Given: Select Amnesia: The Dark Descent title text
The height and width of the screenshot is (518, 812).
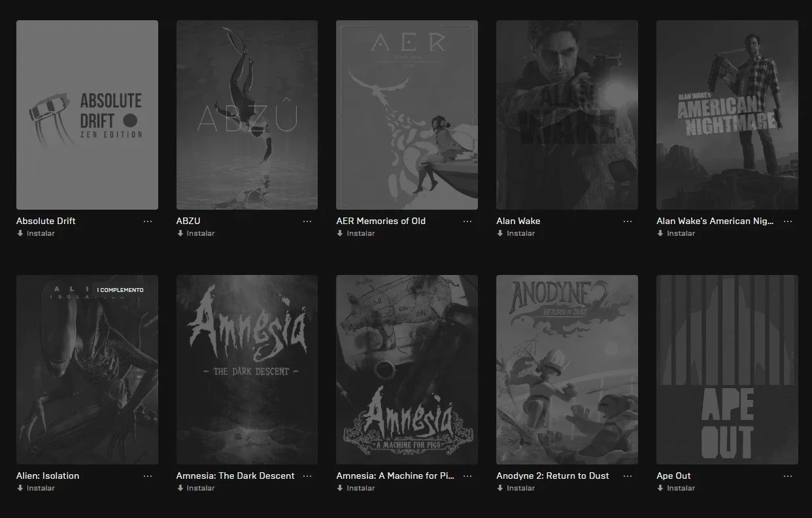Looking at the screenshot, I should click(x=235, y=476).
